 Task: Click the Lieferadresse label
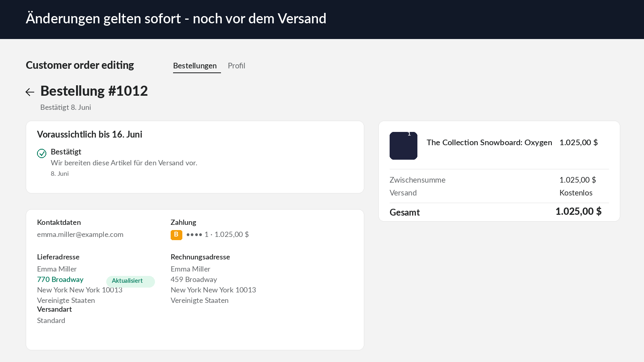click(58, 257)
